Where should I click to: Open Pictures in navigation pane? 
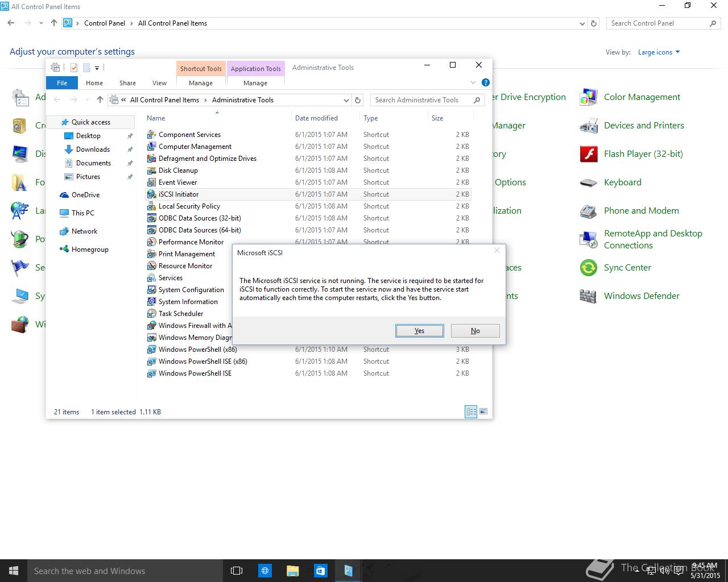88,177
